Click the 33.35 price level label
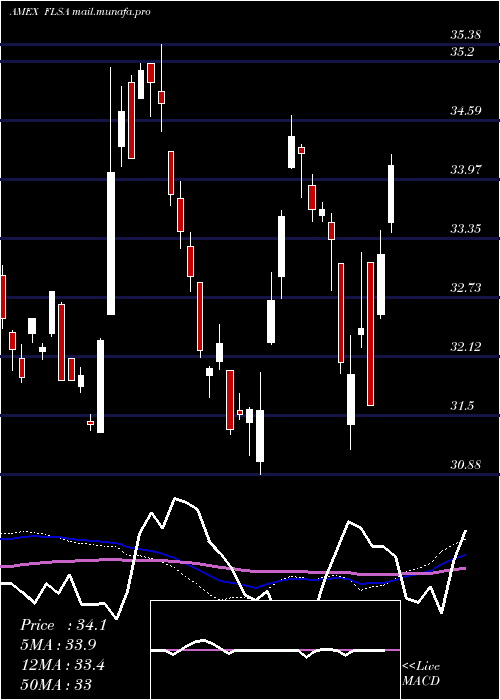500x700 pixels. [x=466, y=229]
